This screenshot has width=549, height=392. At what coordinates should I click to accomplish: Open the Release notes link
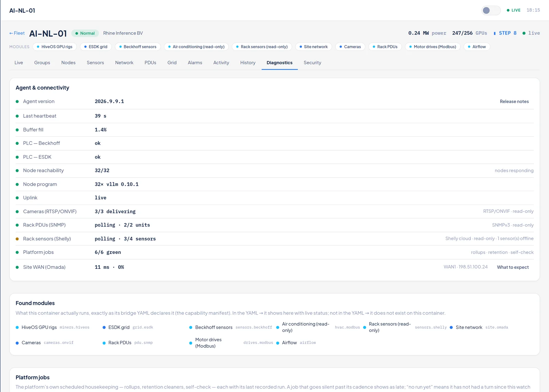[514, 102]
